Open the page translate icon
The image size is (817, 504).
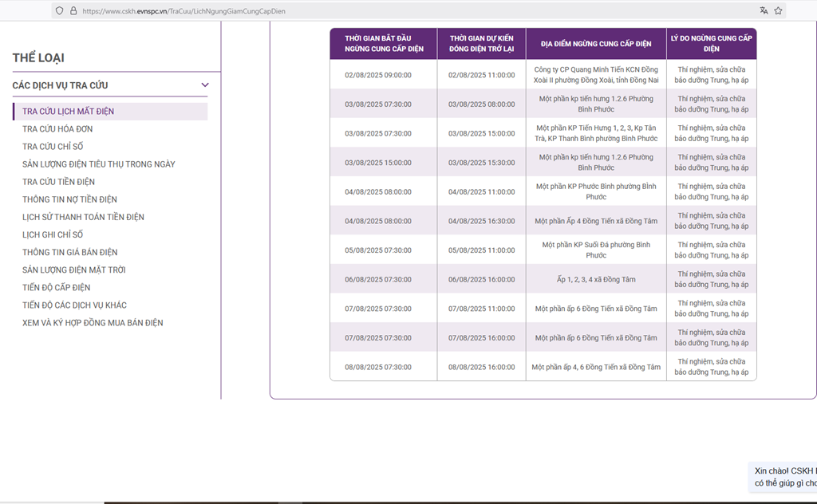[764, 10]
